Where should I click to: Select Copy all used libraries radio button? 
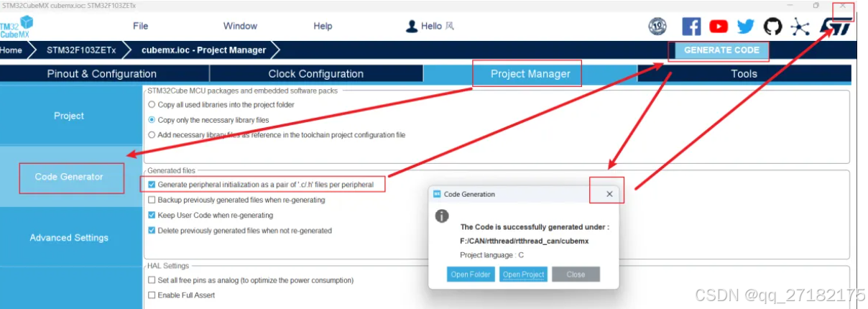[152, 105]
